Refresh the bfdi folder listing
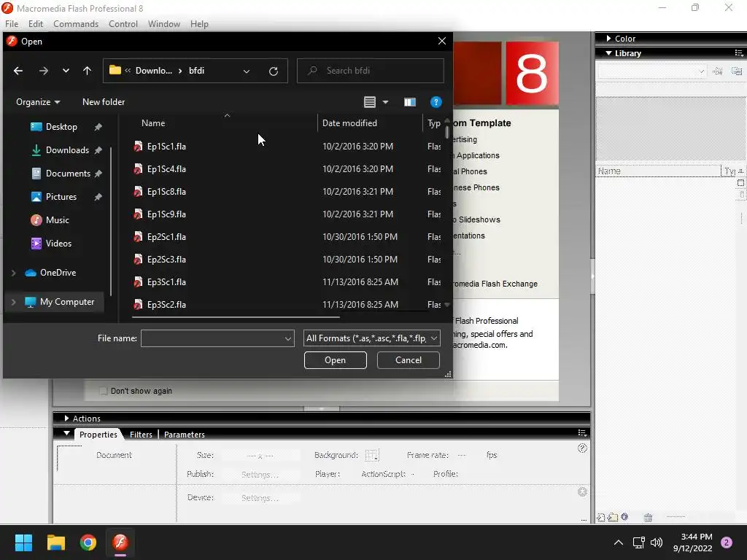The width and height of the screenshot is (747, 560). pos(274,71)
